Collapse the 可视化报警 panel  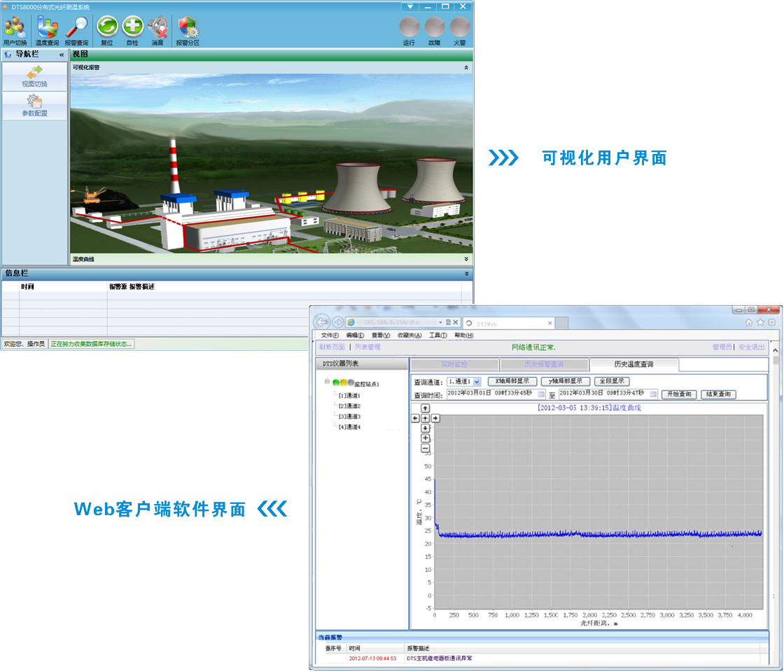(x=466, y=68)
